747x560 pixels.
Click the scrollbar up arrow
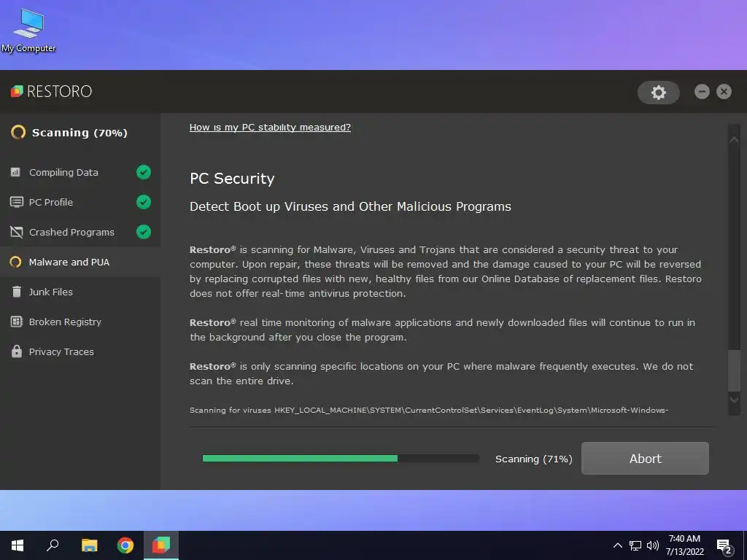point(734,139)
